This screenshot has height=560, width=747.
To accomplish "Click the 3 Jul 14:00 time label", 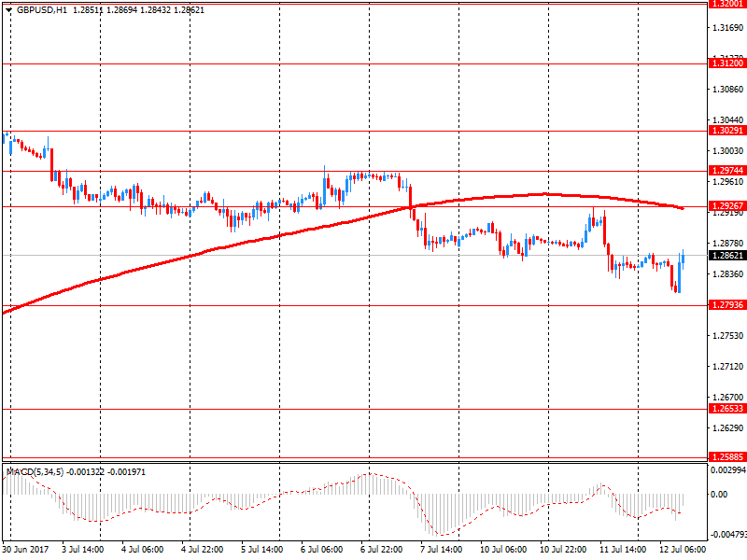I will coord(83,549).
